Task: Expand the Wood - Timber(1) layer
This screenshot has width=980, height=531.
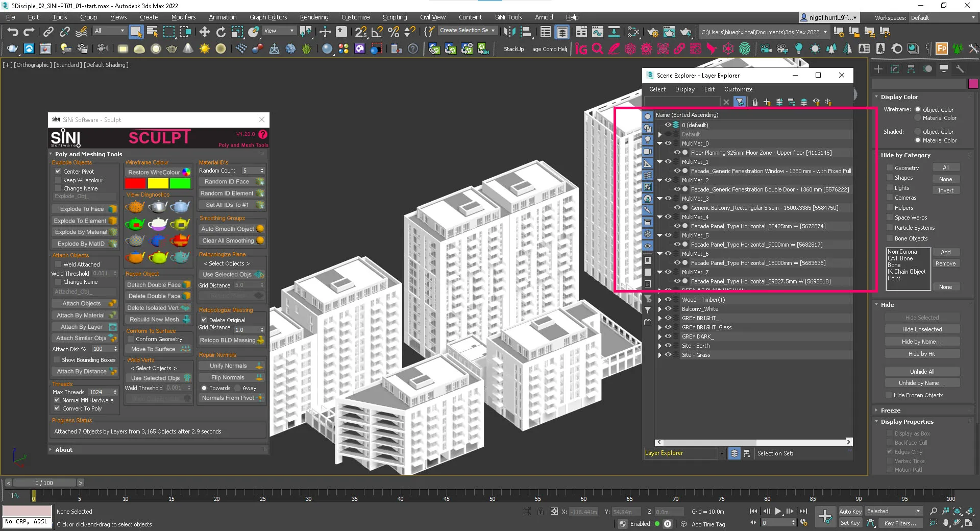Action: (x=659, y=300)
